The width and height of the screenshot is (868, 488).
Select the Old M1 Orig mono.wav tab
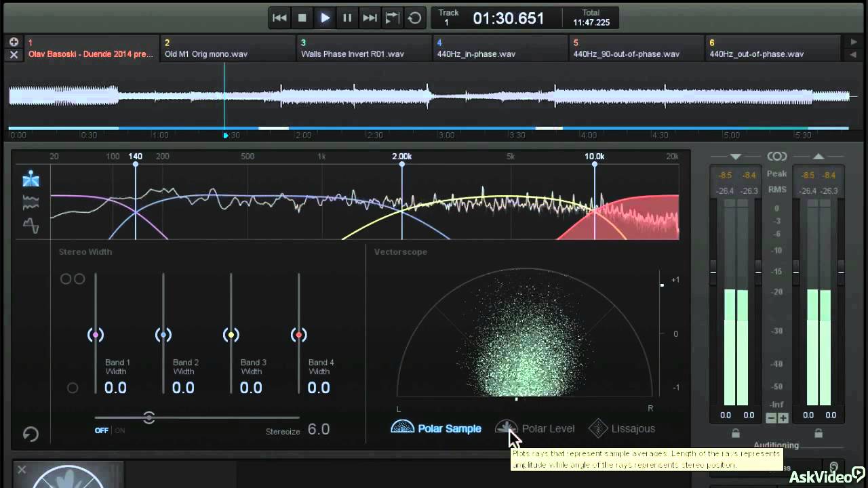click(229, 48)
